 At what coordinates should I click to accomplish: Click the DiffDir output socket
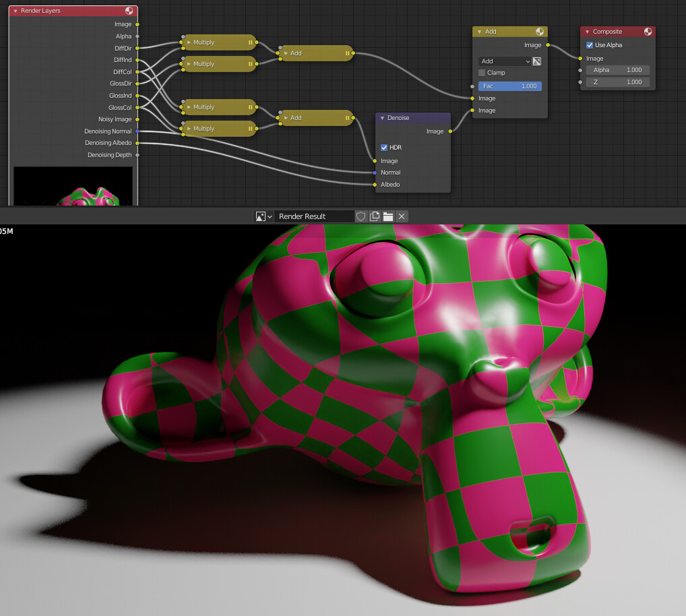pos(137,48)
